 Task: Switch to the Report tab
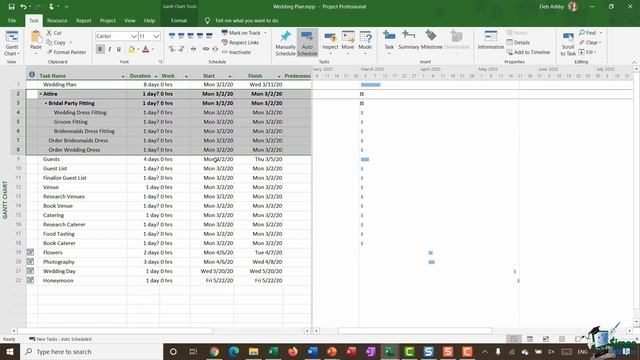(x=83, y=20)
